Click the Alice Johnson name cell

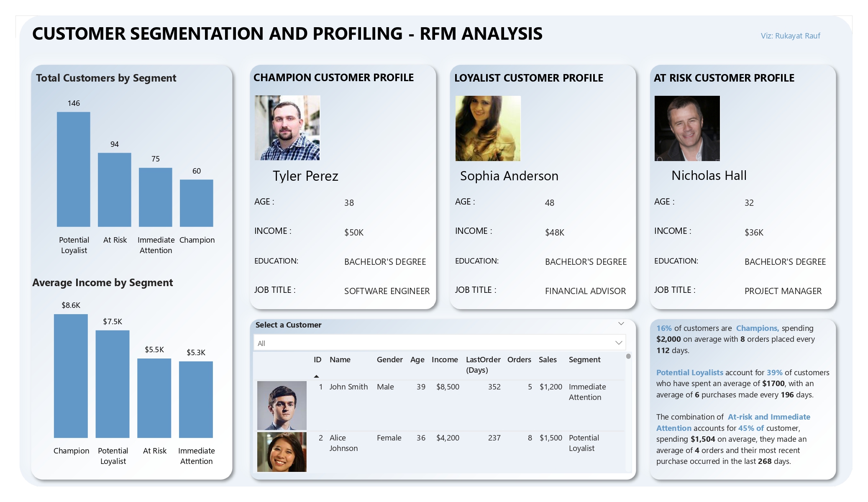[x=343, y=443]
